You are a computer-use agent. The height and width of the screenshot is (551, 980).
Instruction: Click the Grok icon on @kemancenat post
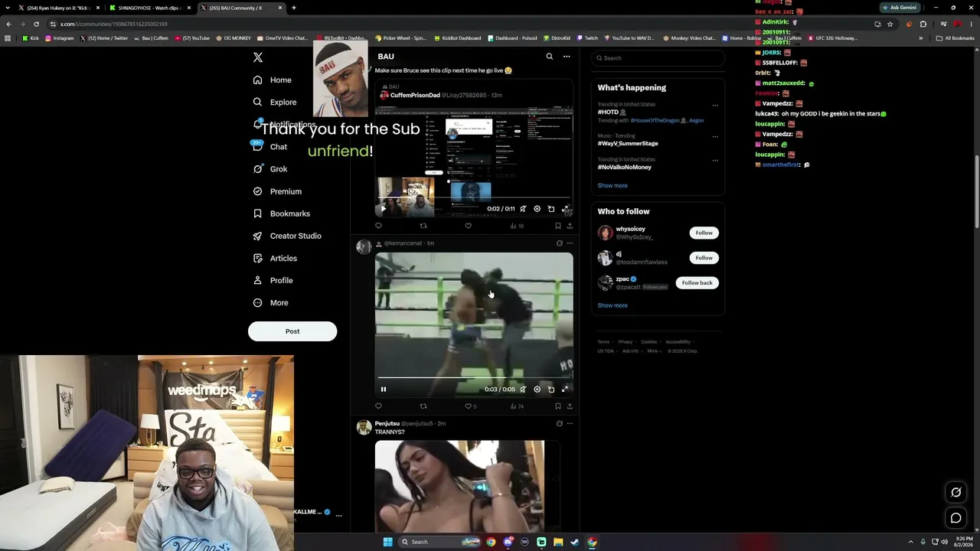[x=559, y=243]
